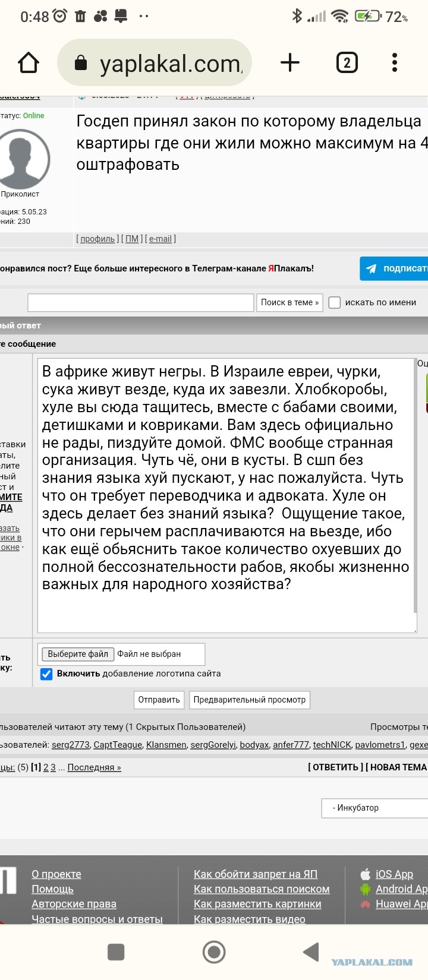The image size is (428, 980).
Task: Open the профиль link
Action: pyautogui.click(x=97, y=239)
